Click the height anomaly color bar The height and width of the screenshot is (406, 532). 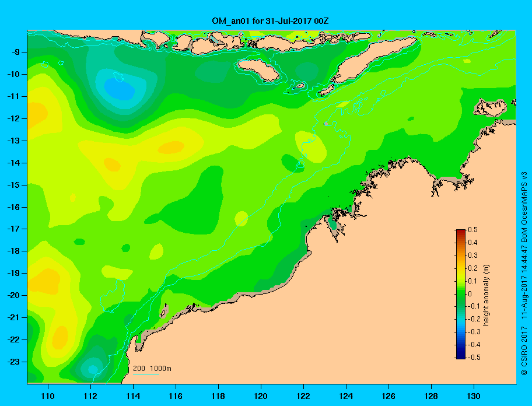click(461, 294)
